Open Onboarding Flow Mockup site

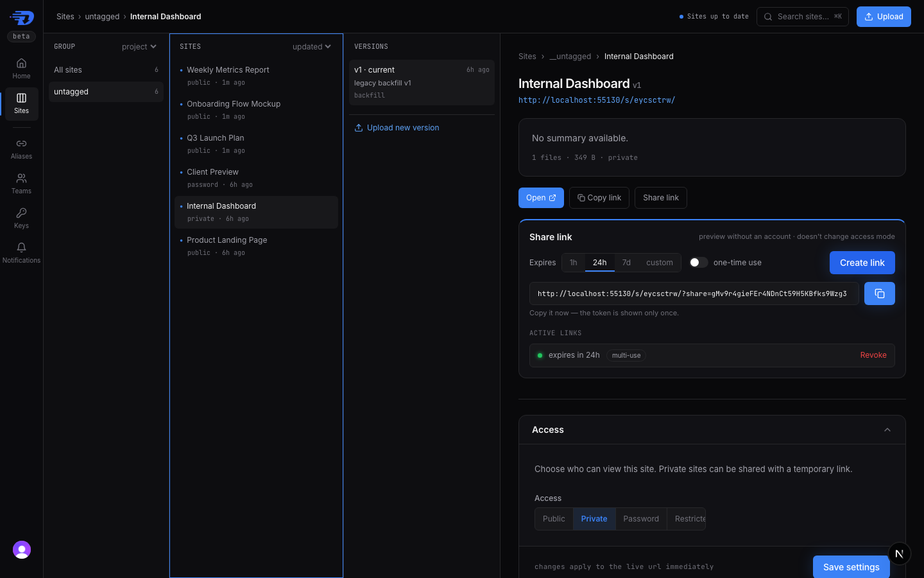(x=256, y=110)
